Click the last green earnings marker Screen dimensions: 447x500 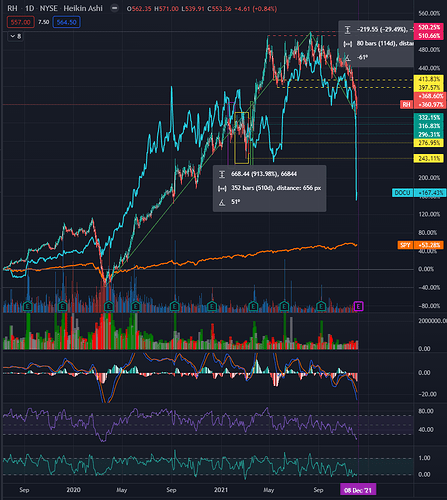pos(321,306)
